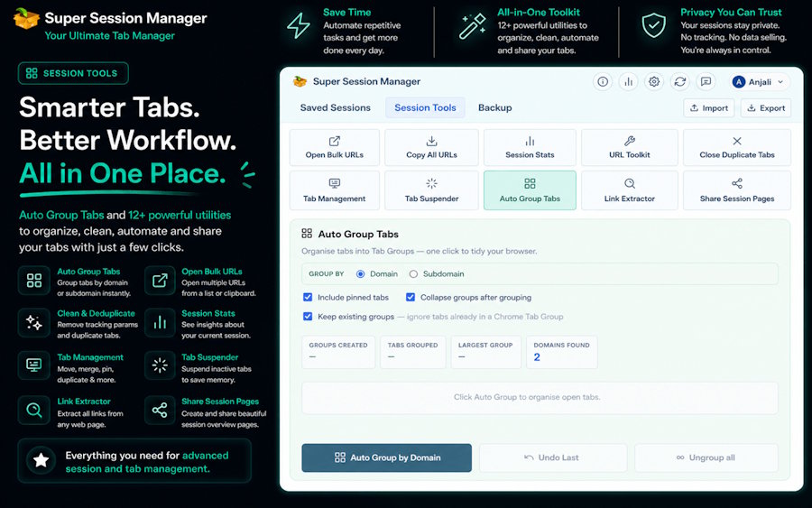This screenshot has width=812, height=508.
Task: Click Auto Group by Domain button
Action: click(387, 457)
